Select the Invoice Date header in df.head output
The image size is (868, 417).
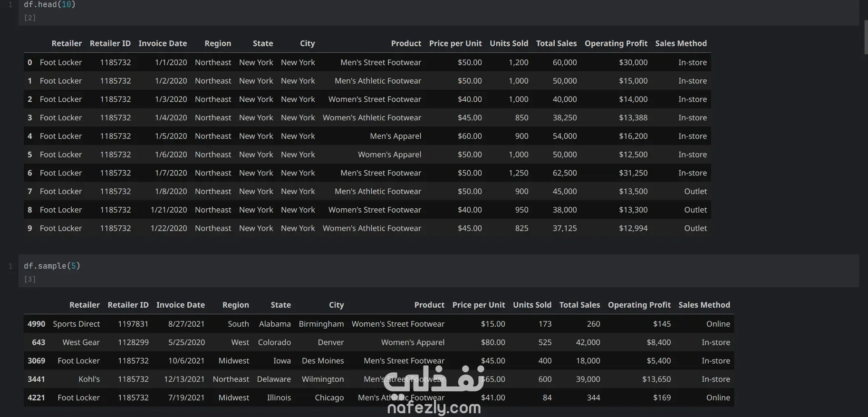pos(163,43)
